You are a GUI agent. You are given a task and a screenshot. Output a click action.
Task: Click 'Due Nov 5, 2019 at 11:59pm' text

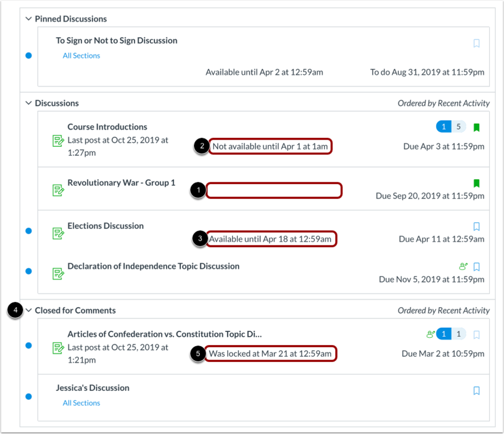click(431, 279)
